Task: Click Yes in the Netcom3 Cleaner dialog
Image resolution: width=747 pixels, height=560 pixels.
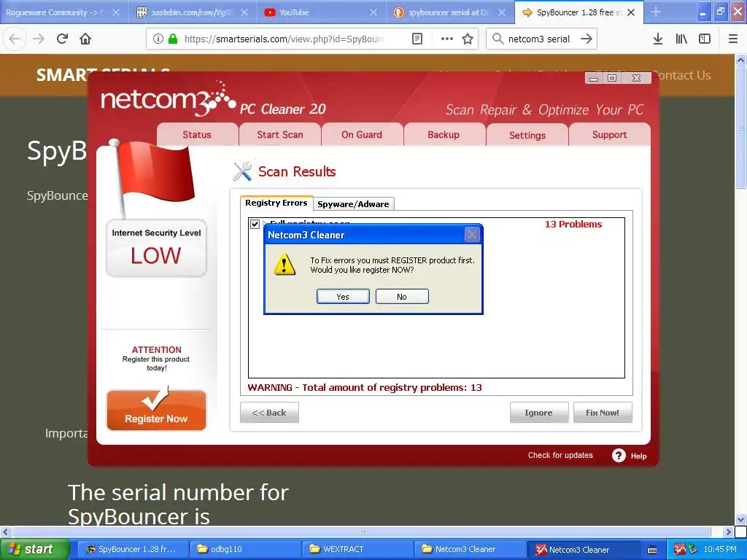Action: [343, 296]
